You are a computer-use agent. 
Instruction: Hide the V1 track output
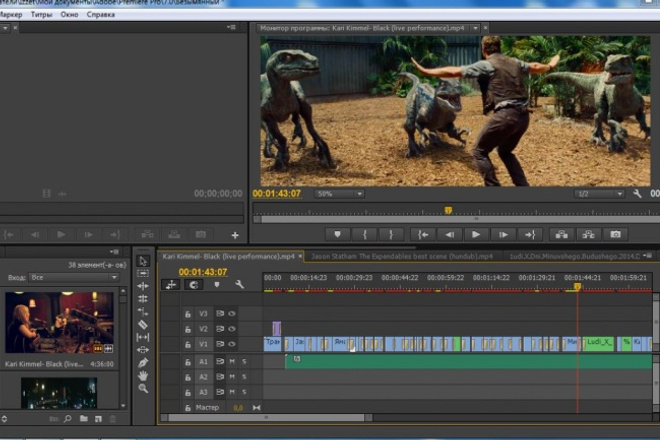click(x=232, y=344)
